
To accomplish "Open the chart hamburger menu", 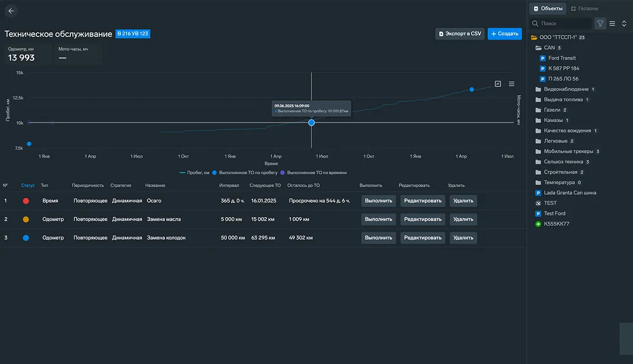I will [512, 84].
